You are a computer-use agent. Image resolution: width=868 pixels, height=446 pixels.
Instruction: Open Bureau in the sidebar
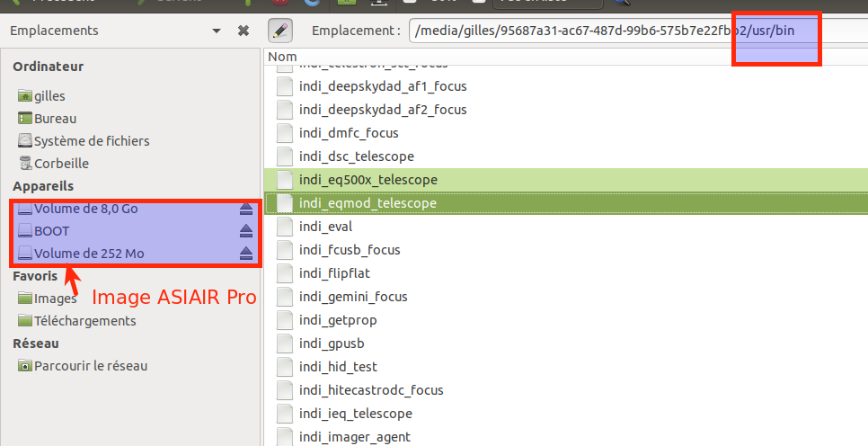pos(55,119)
